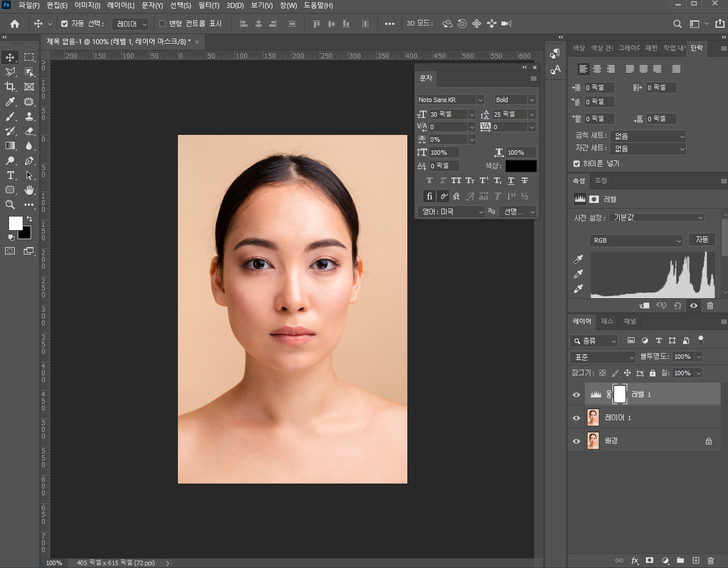728x568 pixels.
Task: Open the 파일(F) menu
Action: (x=29, y=5)
